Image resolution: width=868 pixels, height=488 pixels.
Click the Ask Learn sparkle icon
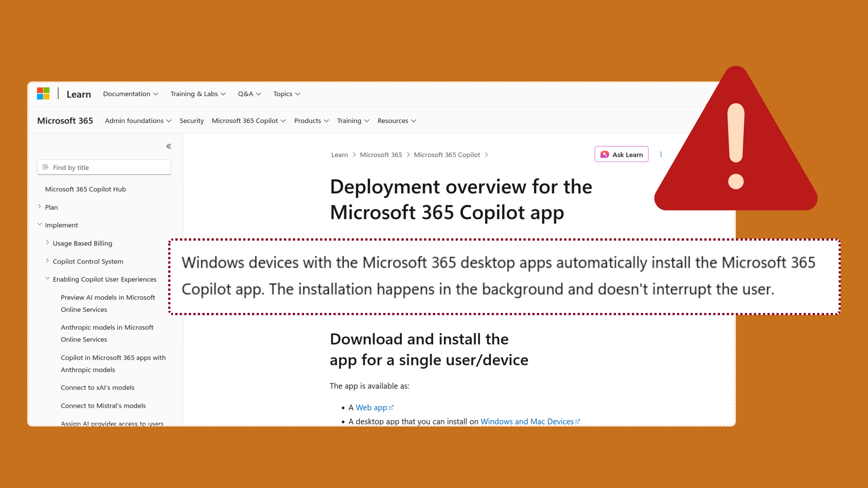[x=604, y=155]
